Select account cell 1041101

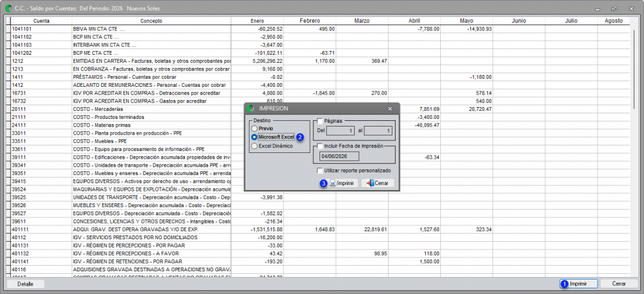coord(42,29)
